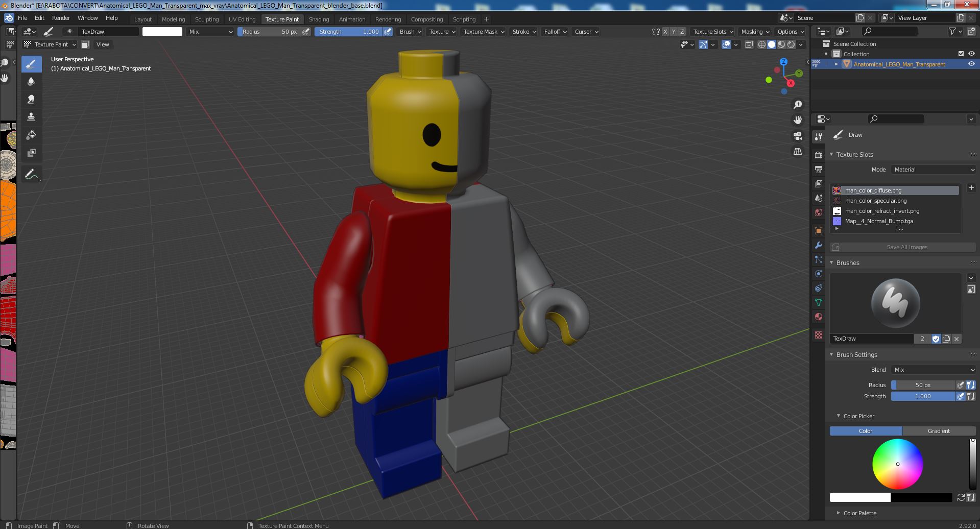Click the viewport pan hand icon
This screenshot has width=980, height=529.
point(797,120)
